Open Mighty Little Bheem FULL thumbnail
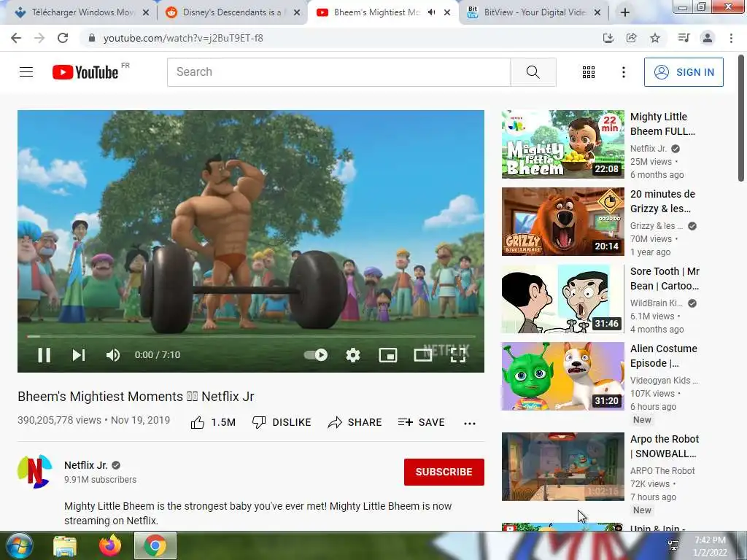The height and width of the screenshot is (560, 747). click(562, 144)
